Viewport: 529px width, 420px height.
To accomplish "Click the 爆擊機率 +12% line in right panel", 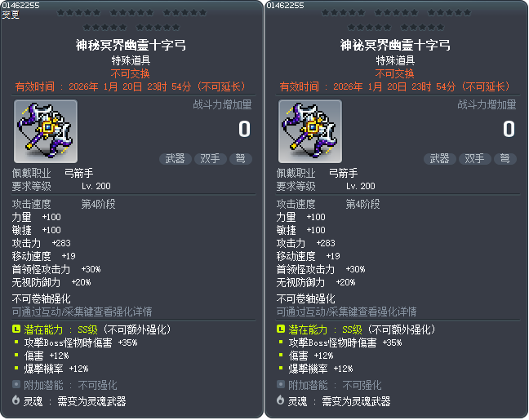I will pos(321,369).
